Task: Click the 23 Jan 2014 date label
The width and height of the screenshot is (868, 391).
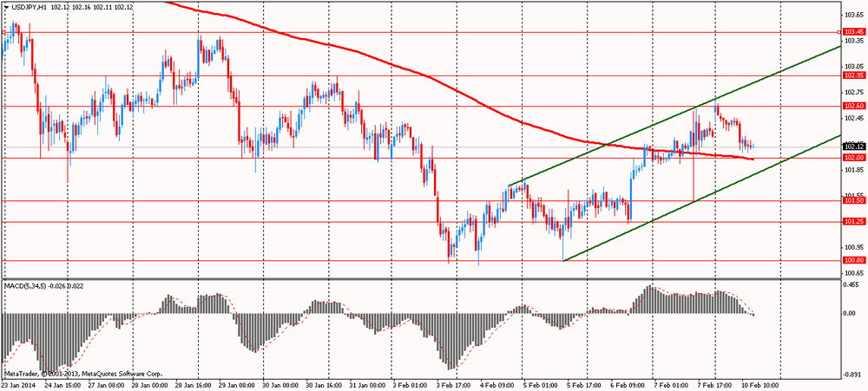Action: pyautogui.click(x=17, y=385)
